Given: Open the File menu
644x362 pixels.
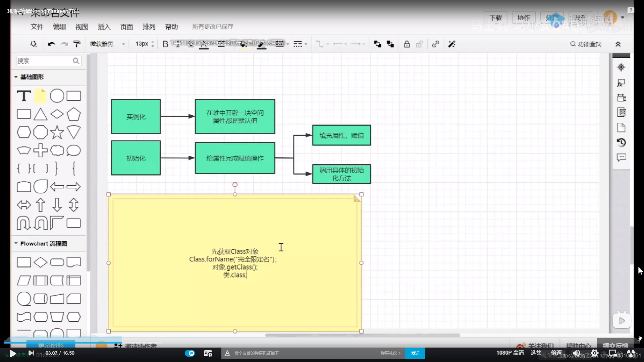Looking at the screenshot, I should coord(37,27).
